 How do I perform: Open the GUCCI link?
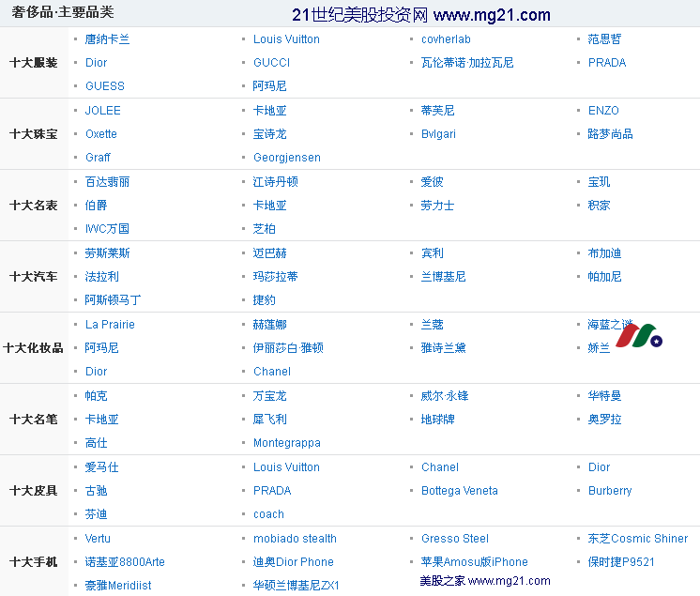click(272, 63)
